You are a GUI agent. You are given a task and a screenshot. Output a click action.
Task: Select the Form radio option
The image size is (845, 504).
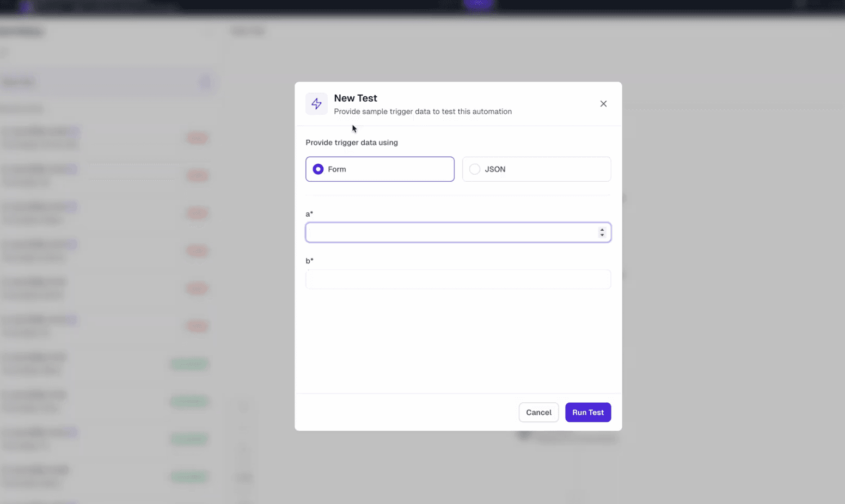point(319,169)
